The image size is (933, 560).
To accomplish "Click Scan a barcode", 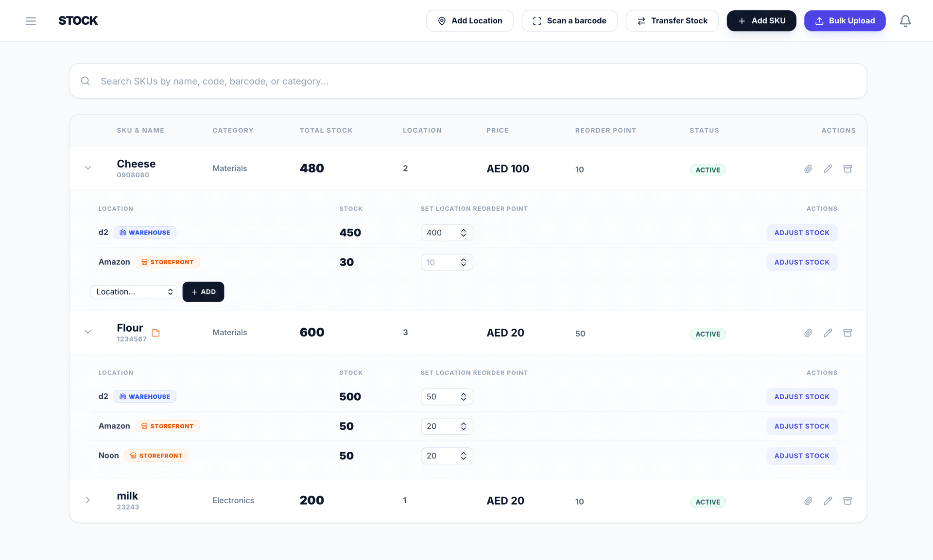I will [x=570, y=20].
